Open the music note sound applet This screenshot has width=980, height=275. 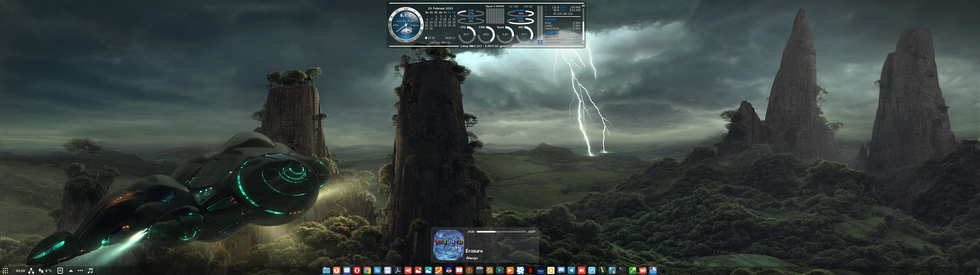click(91, 271)
